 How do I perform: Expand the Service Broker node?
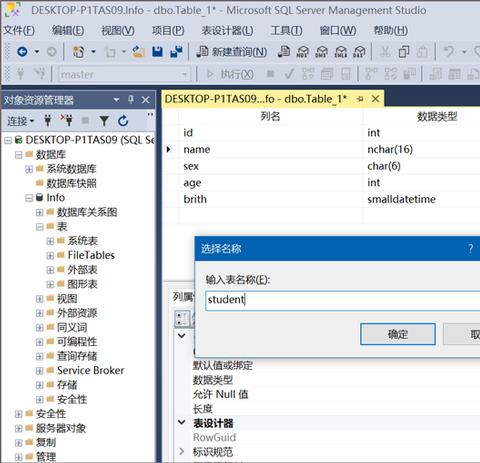point(39,371)
